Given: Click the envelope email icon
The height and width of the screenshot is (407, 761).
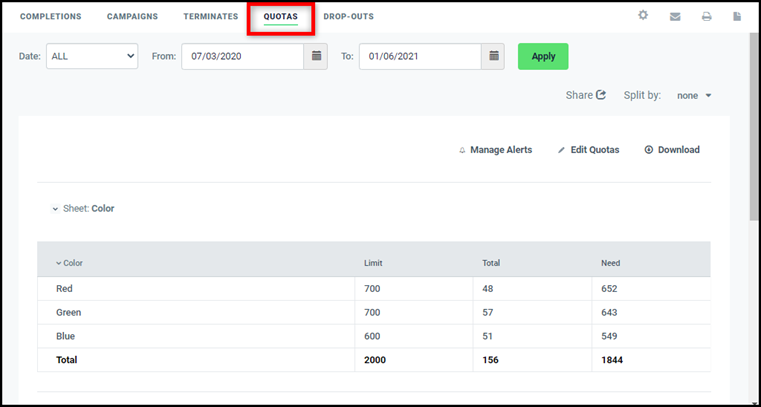Looking at the screenshot, I should 675,17.
